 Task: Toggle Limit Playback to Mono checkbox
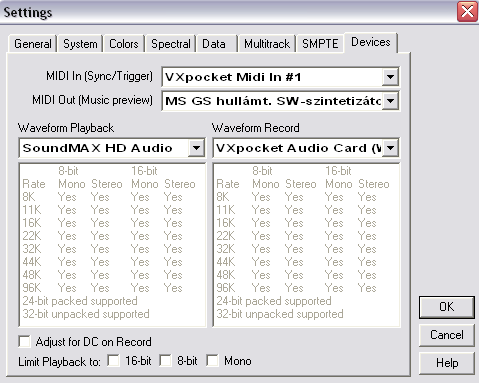pyautogui.click(x=212, y=361)
